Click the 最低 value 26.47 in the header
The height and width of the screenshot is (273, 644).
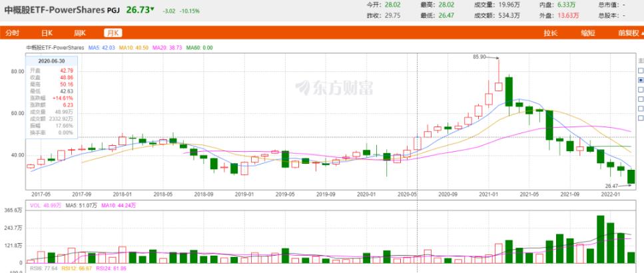[x=446, y=15]
